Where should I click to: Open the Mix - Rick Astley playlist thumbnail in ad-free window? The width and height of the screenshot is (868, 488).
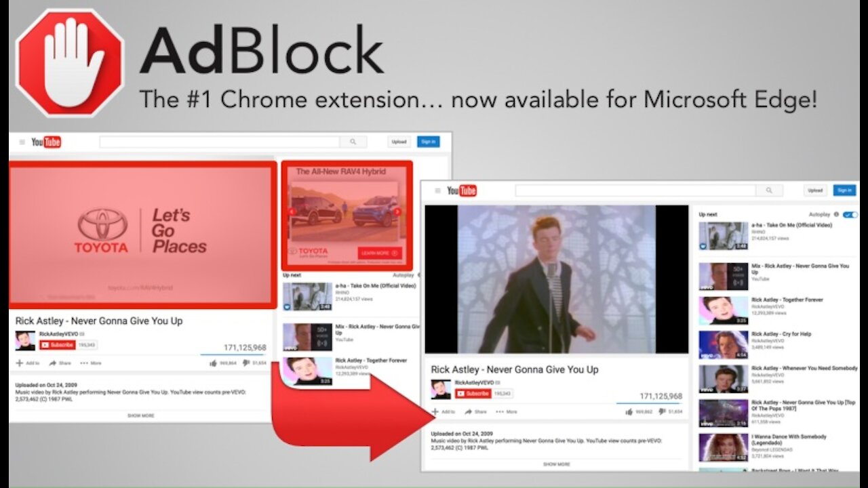point(724,277)
